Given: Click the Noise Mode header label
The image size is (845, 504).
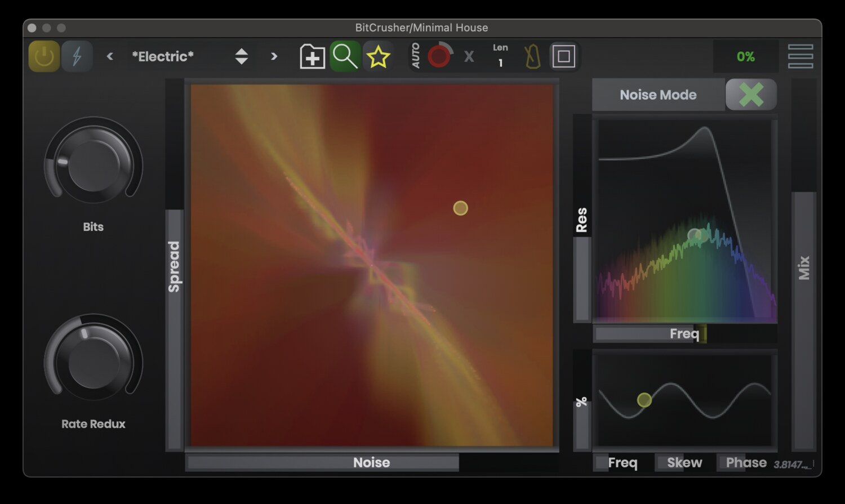Looking at the screenshot, I should [657, 95].
